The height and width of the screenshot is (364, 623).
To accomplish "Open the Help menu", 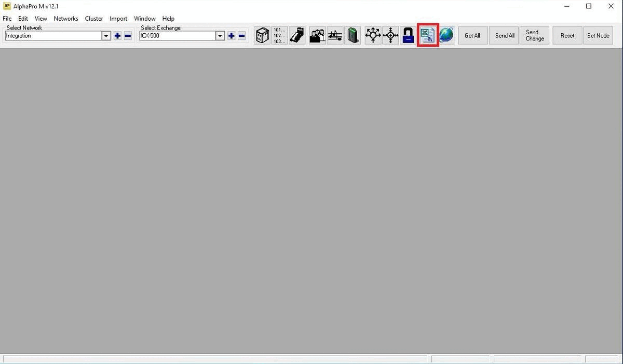I will [168, 19].
